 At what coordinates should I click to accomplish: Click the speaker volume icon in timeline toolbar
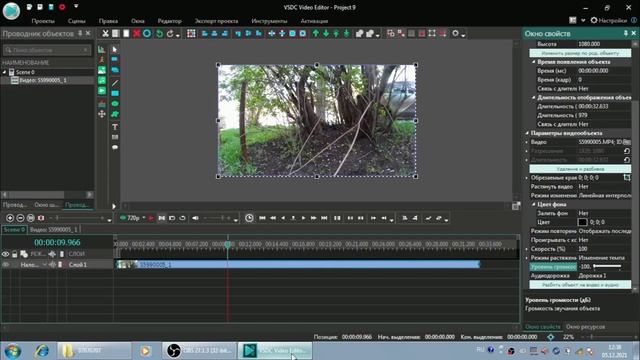pos(196,218)
